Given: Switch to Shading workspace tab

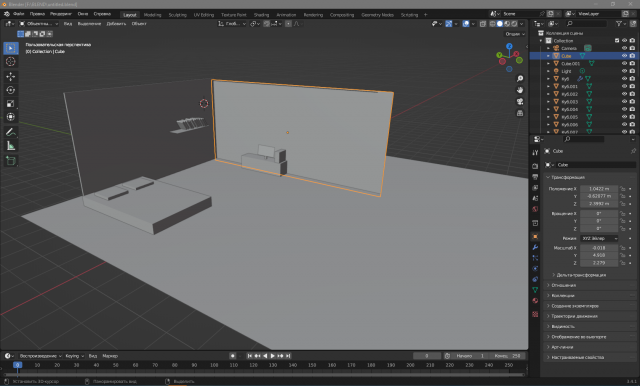Looking at the screenshot, I should pyautogui.click(x=261, y=15).
